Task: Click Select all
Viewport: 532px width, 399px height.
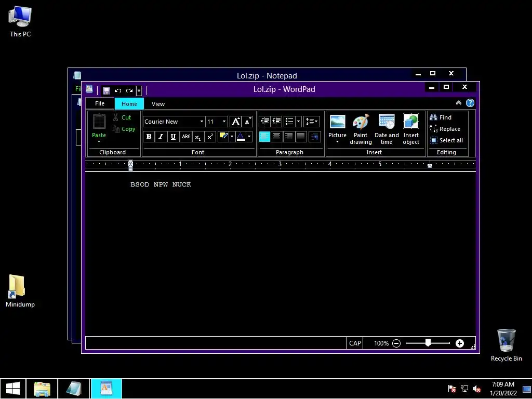Action: point(446,140)
